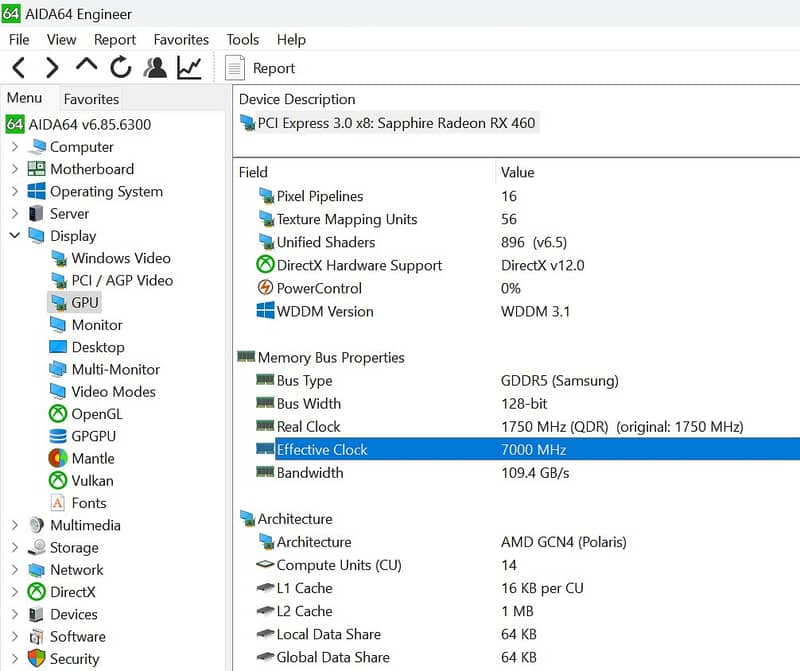Image resolution: width=800 pixels, height=671 pixels.
Task: Open the View menu
Action: click(61, 39)
